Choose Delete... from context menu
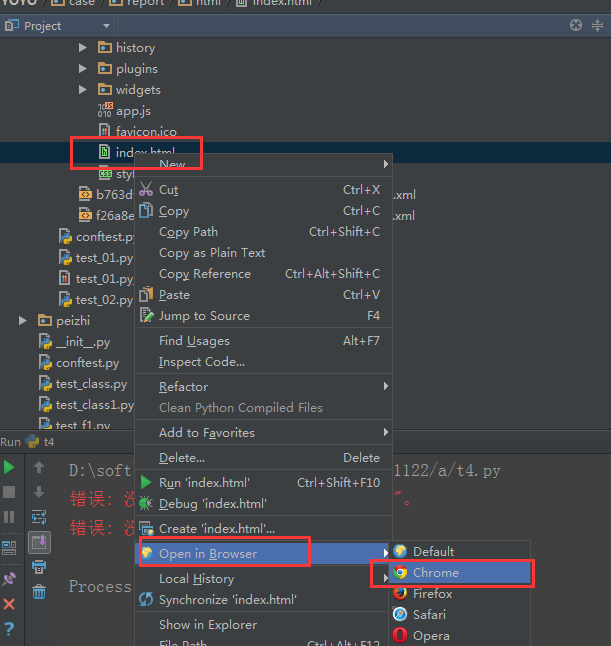Viewport: 611px width, 646px height. pyautogui.click(x=264, y=458)
